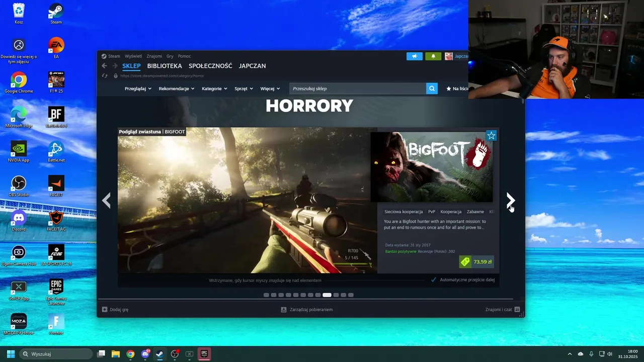Screen dimensions: 644x362
Task: Go back with Steam navigation arrow
Action: pyautogui.click(x=104, y=66)
